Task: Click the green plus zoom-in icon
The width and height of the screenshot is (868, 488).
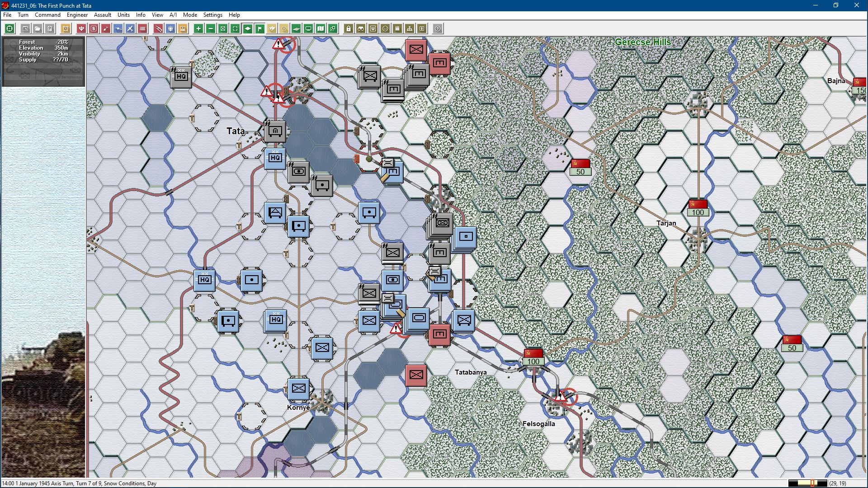Action: click(198, 28)
